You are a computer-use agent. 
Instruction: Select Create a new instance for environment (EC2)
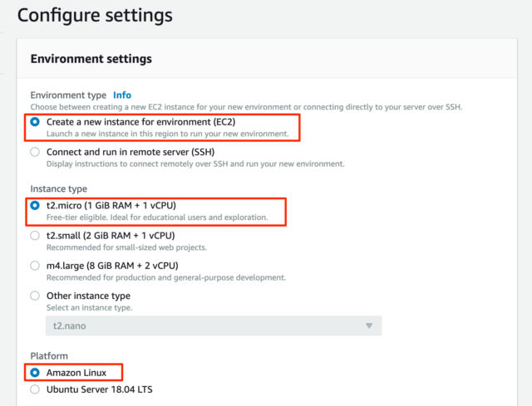point(35,122)
